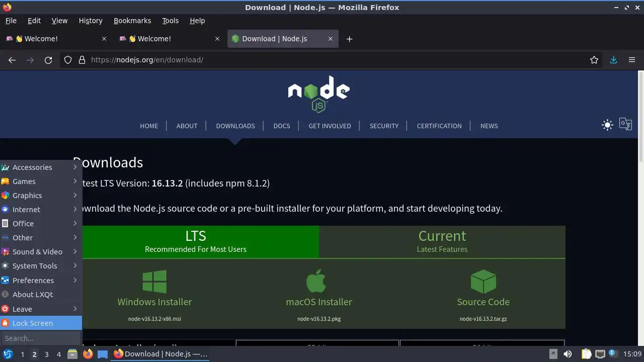Select Lock Screen menu entry
Screen dimensions: 644x362
(41, 323)
